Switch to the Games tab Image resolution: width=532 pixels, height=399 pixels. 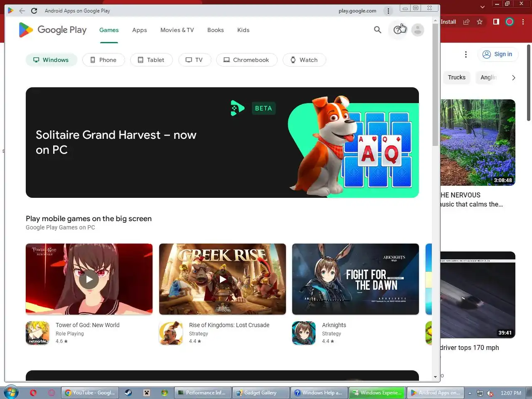coord(109,30)
